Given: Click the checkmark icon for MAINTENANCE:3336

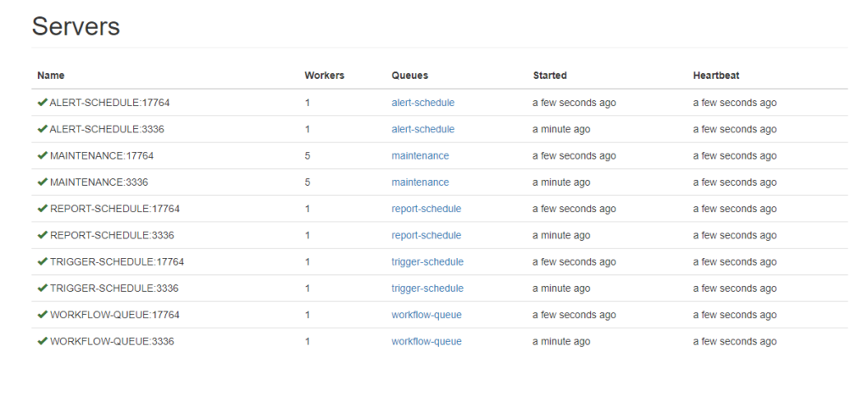Looking at the screenshot, I should [x=42, y=182].
